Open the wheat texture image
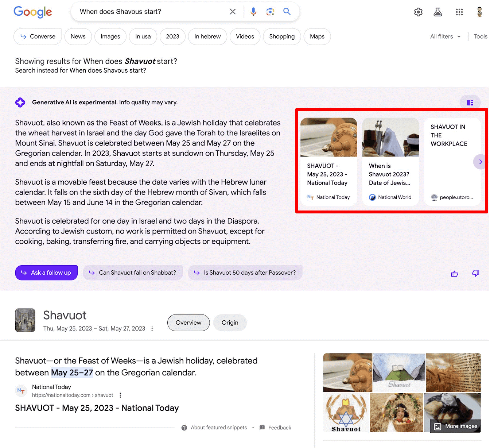The height and width of the screenshot is (448, 490). pos(454,372)
